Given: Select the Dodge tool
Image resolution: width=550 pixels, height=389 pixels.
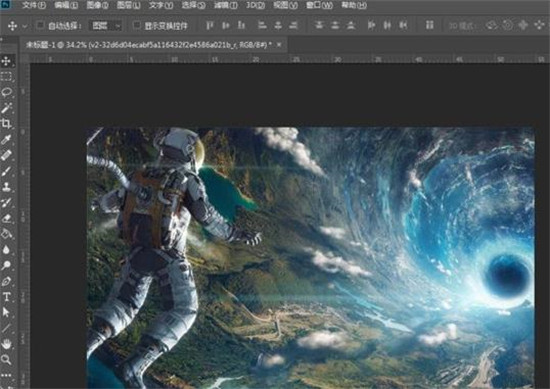Looking at the screenshot, I should (6, 265).
